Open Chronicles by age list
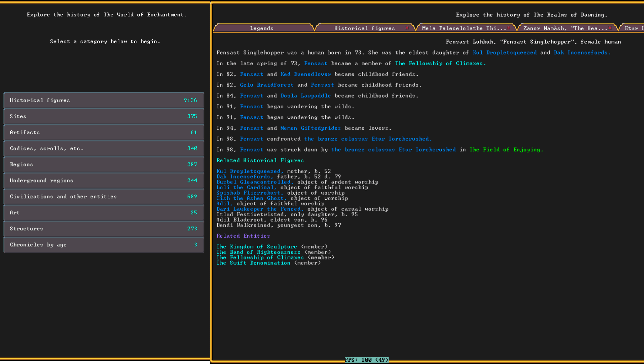 click(x=104, y=245)
